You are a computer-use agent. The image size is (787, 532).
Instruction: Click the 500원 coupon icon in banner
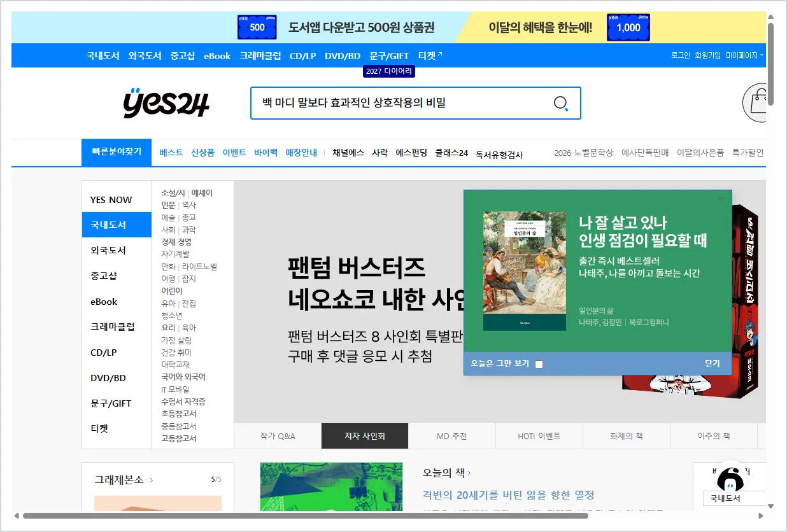point(257,27)
